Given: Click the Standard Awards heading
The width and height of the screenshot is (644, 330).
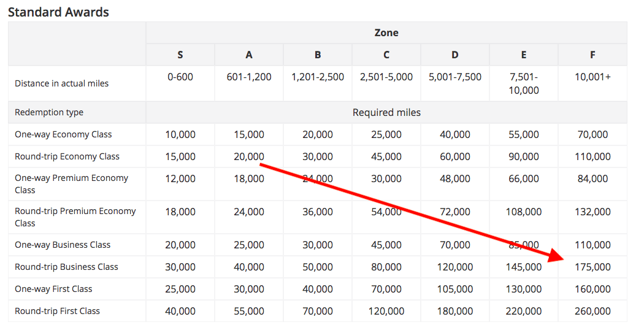Looking at the screenshot, I should click(58, 12).
